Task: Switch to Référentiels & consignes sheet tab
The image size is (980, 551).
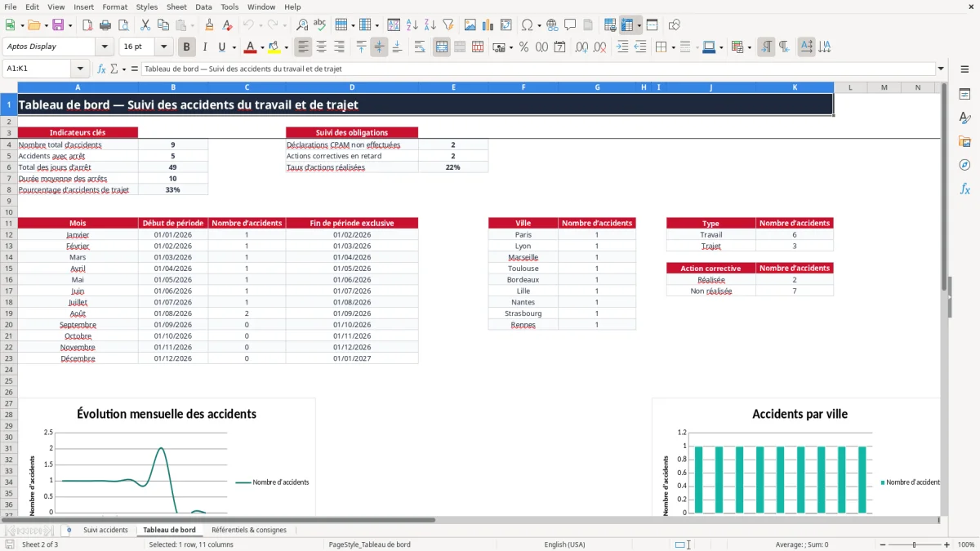Action: pyautogui.click(x=249, y=530)
